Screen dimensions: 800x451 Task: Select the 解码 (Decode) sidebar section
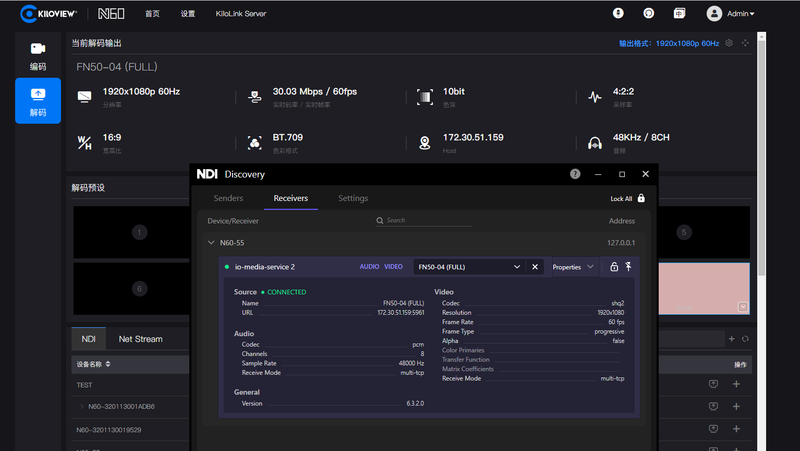coord(38,101)
